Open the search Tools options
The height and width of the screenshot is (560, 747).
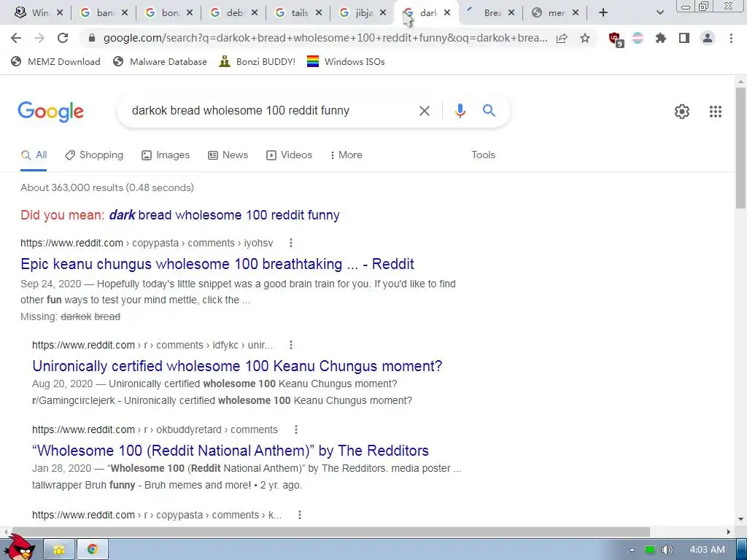pyautogui.click(x=483, y=155)
